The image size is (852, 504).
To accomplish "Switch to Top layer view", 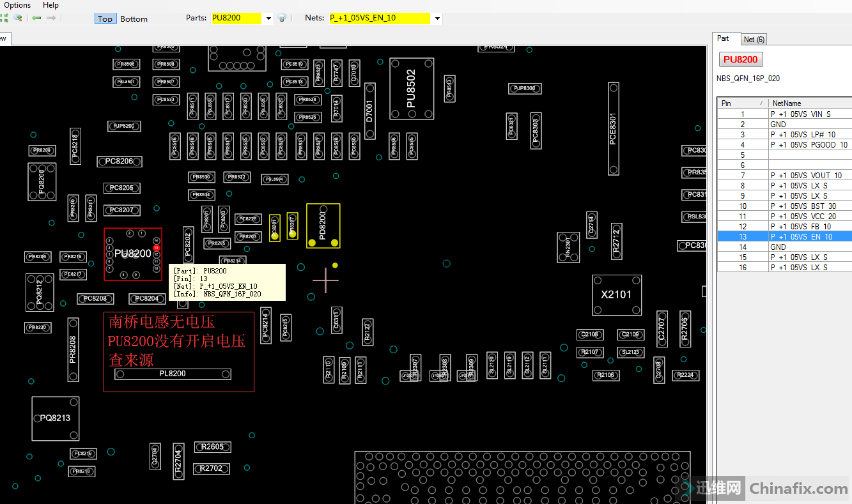I will tap(105, 19).
